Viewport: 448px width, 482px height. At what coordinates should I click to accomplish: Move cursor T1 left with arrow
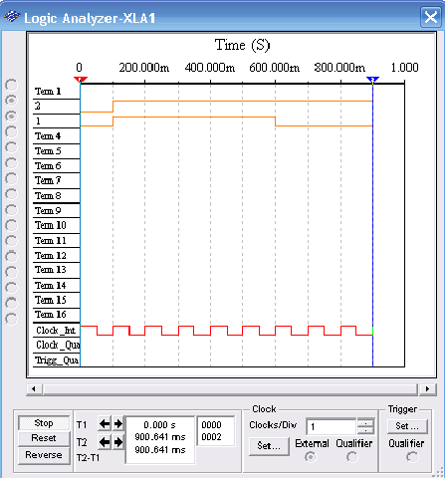point(105,424)
